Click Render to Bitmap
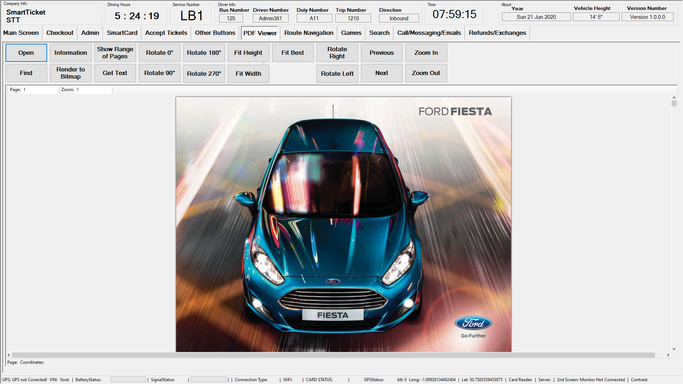 [71, 73]
